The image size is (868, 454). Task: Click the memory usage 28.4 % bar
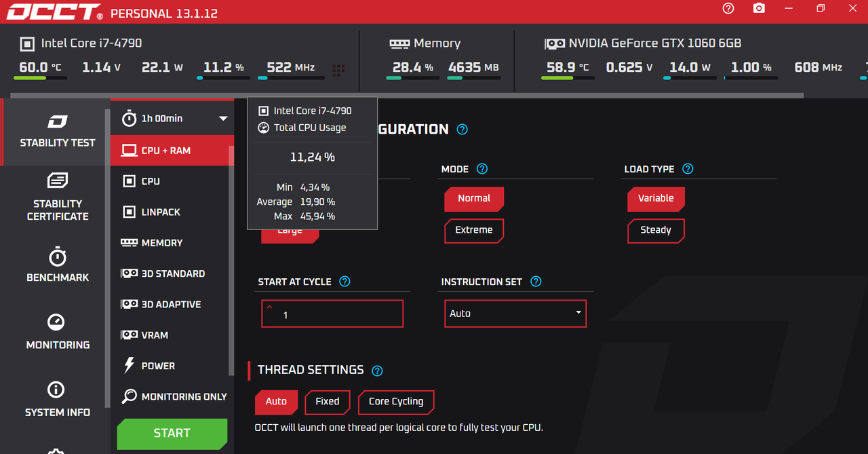[x=413, y=78]
